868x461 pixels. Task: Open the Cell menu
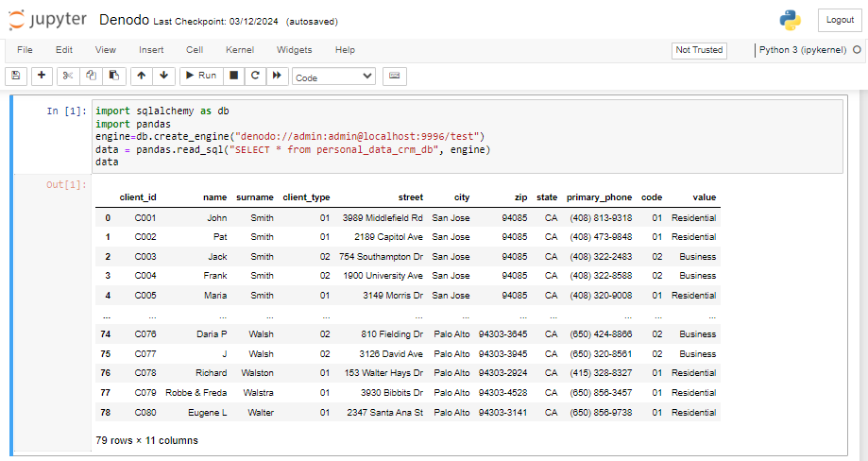click(x=195, y=50)
